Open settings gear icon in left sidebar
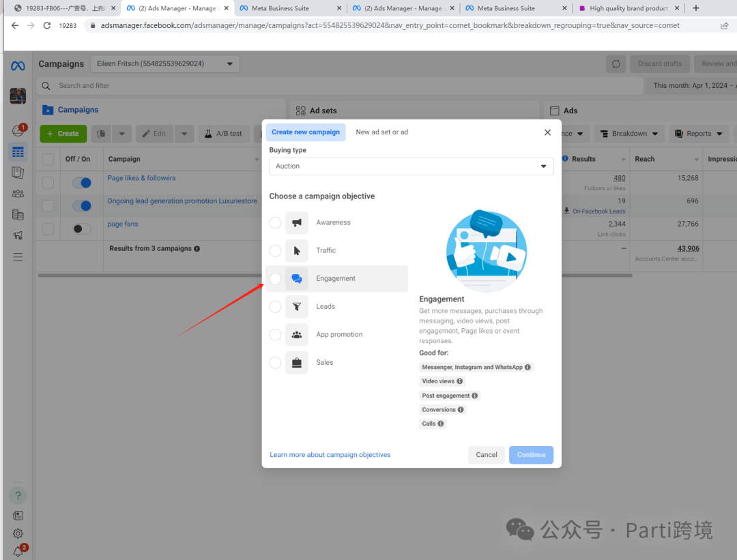This screenshot has width=737, height=560. pos(18,533)
